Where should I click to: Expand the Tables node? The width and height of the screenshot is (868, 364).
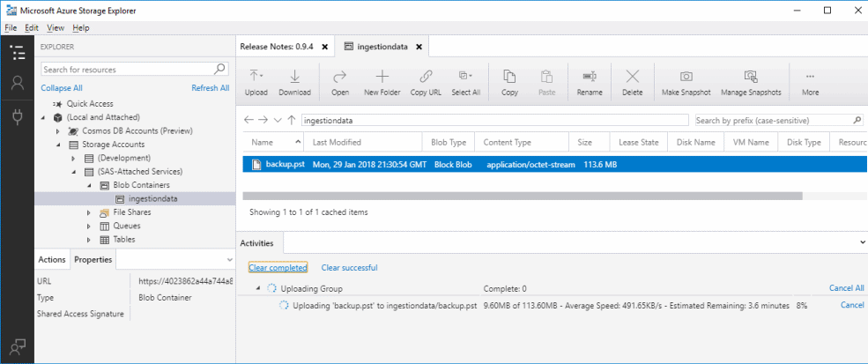click(89, 240)
